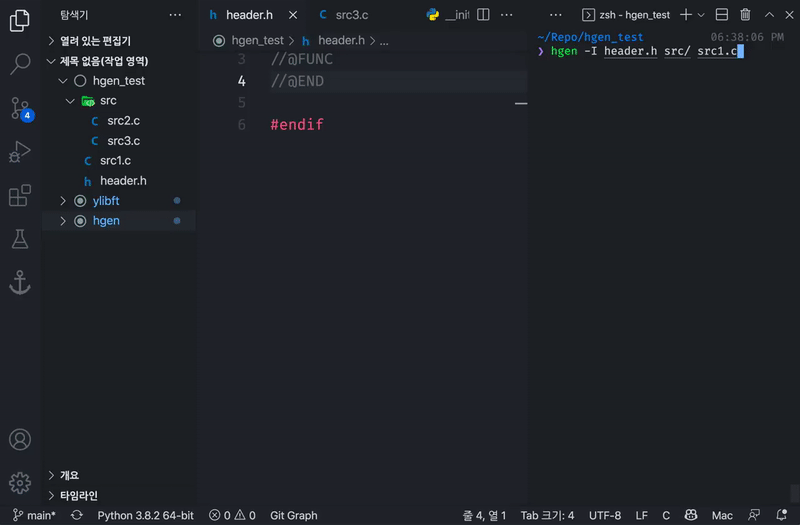Change the C language mode
This screenshot has width=800, height=525.
click(666, 515)
